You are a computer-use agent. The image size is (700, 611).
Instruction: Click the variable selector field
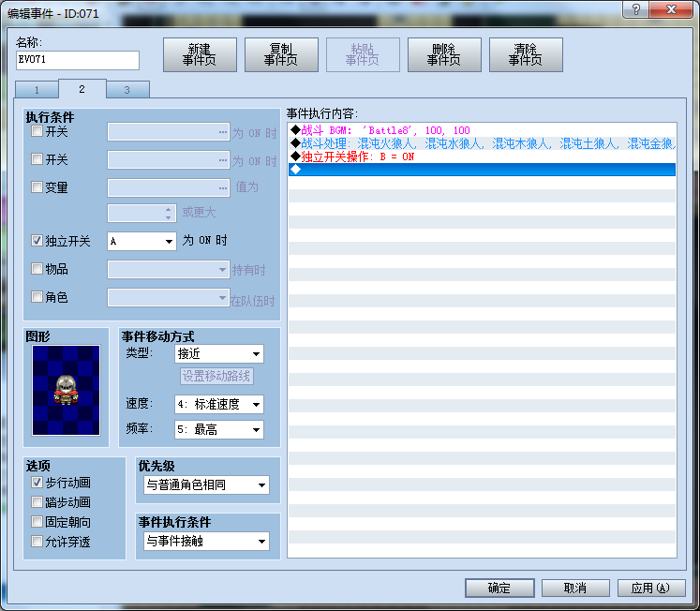point(169,188)
